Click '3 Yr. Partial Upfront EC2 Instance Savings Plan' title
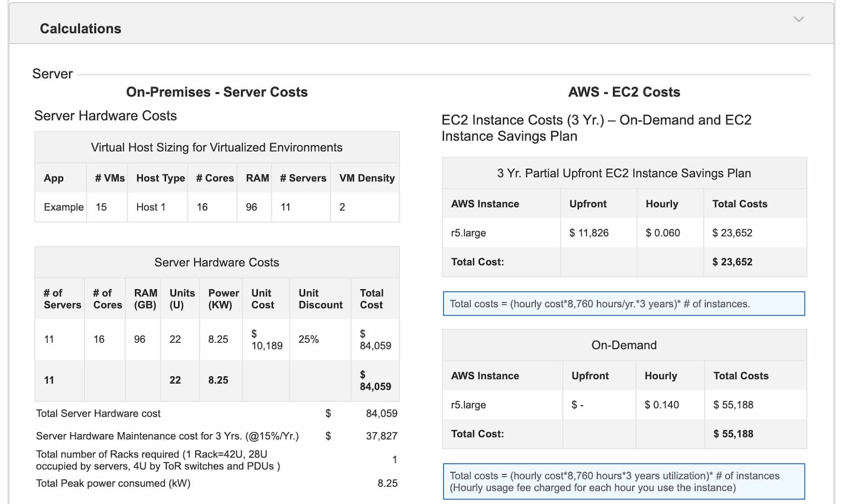This screenshot has height=504, width=844. [x=624, y=173]
